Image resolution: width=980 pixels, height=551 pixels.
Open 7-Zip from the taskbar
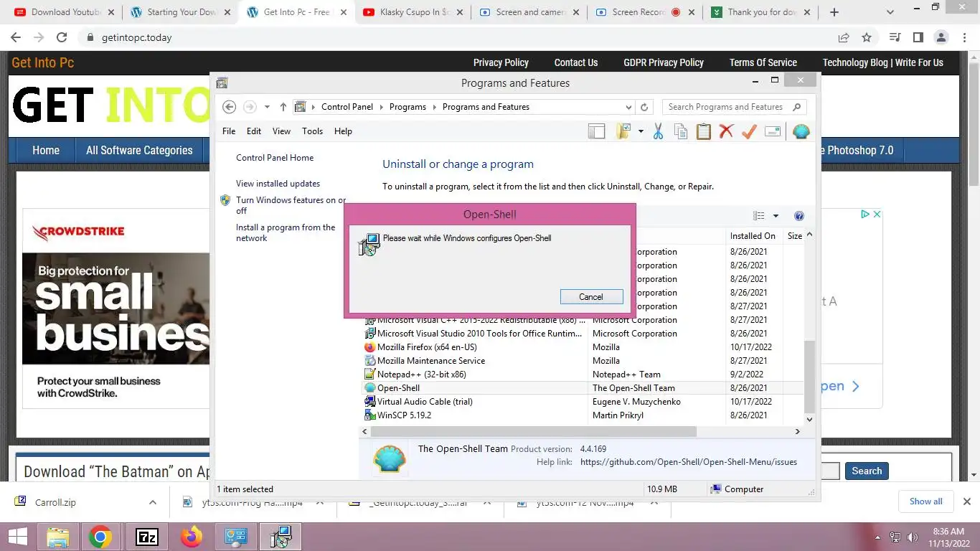[147, 537]
